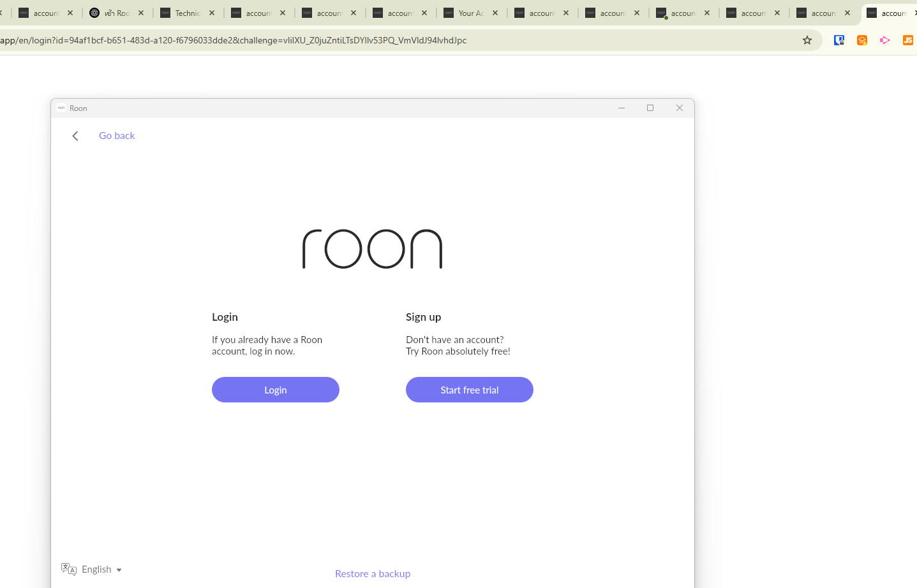Switch to the Technic tab
This screenshot has width=917, height=588.
[x=188, y=13]
